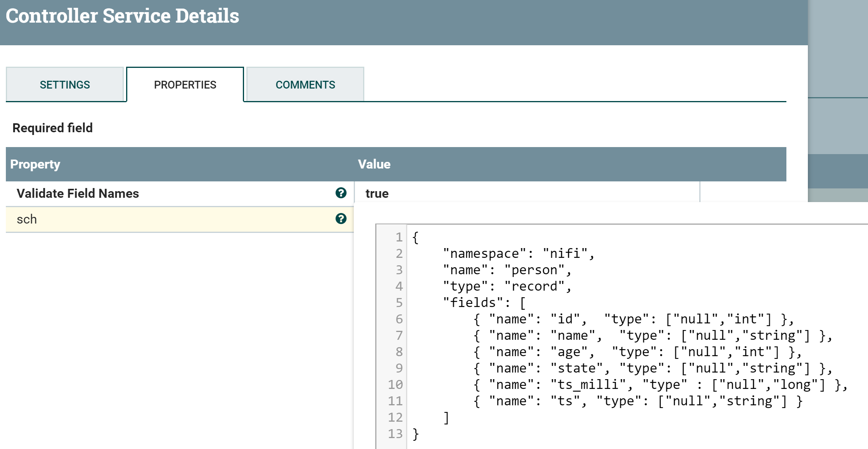Viewport: 868px width, 449px height.
Task: Click the true value of Validate Field Names
Action: (x=376, y=193)
